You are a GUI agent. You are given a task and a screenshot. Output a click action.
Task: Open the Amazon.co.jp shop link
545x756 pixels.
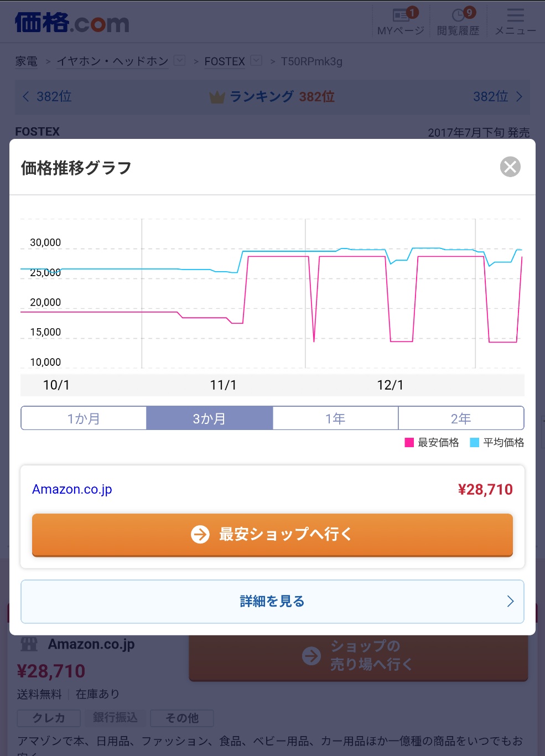(x=72, y=489)
